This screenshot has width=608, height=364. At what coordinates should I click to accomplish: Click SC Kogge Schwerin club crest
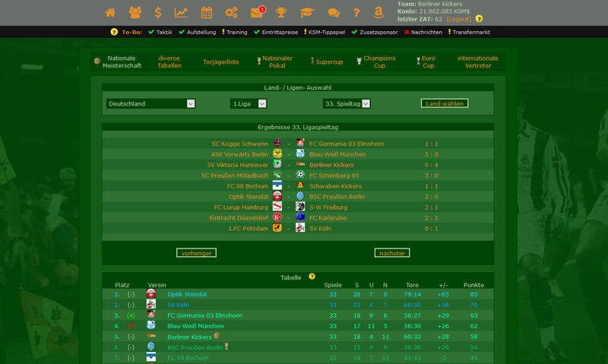(277, 143)
